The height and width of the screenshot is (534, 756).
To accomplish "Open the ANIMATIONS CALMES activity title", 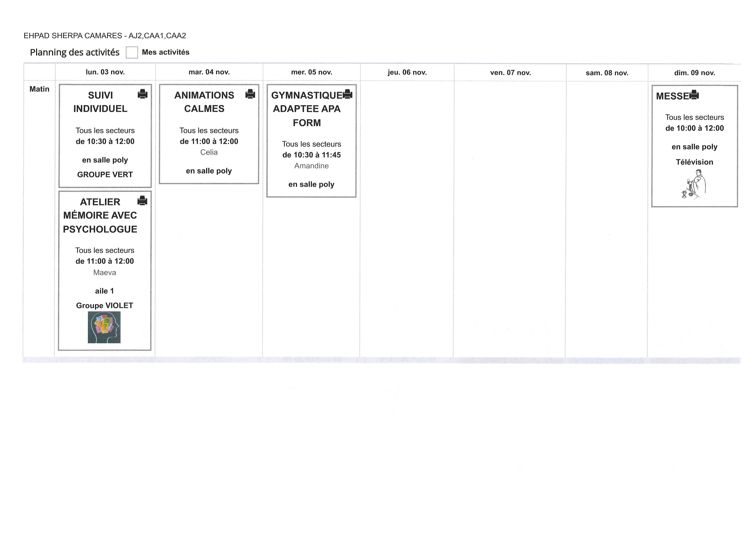I will pyautogui.click(x=204, y=102).
